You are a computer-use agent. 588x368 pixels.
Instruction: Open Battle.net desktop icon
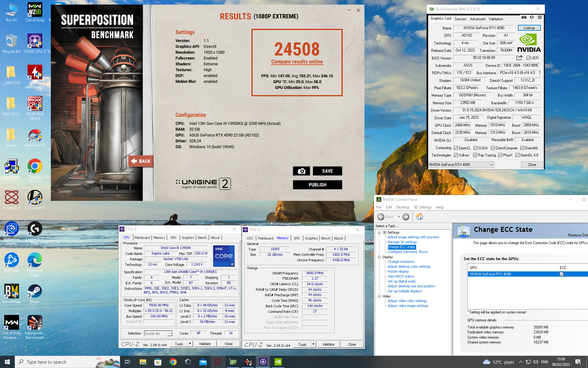(11, 263)
